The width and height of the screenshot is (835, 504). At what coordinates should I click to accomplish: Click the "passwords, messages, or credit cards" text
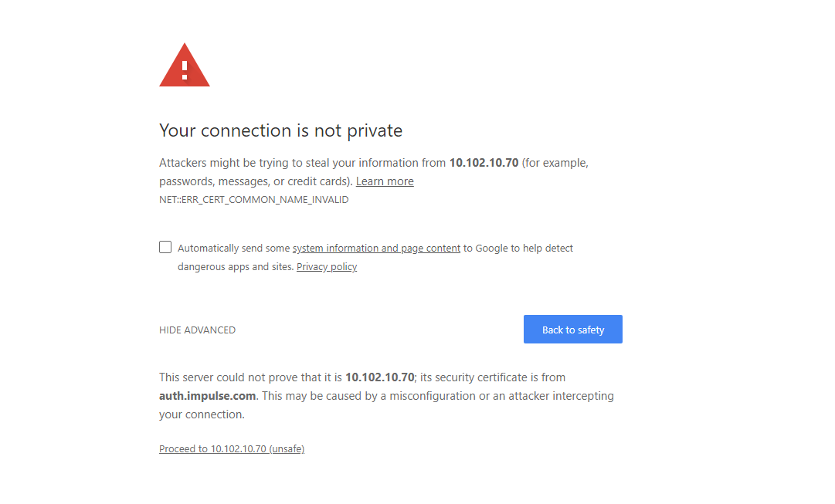[255, 181]
